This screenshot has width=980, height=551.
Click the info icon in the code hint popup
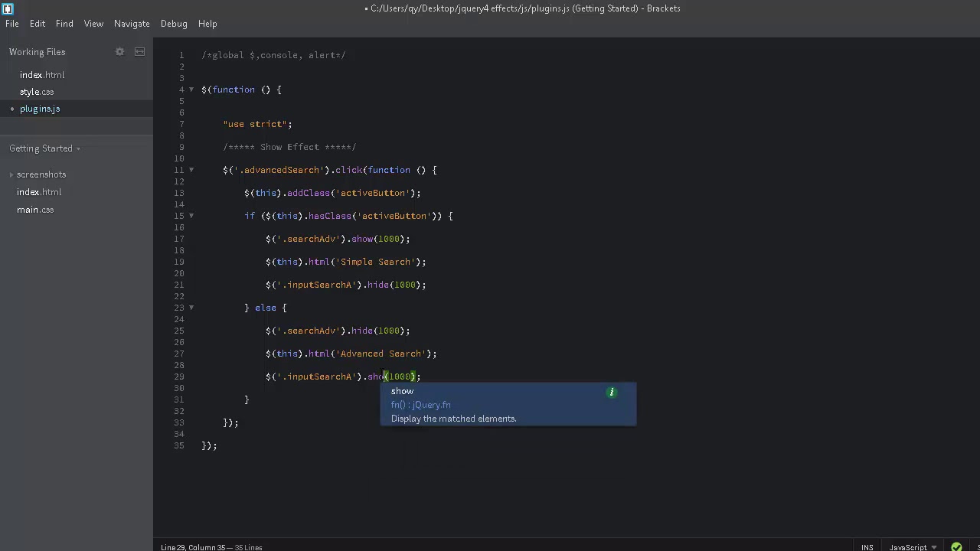[x=612, y=393]
